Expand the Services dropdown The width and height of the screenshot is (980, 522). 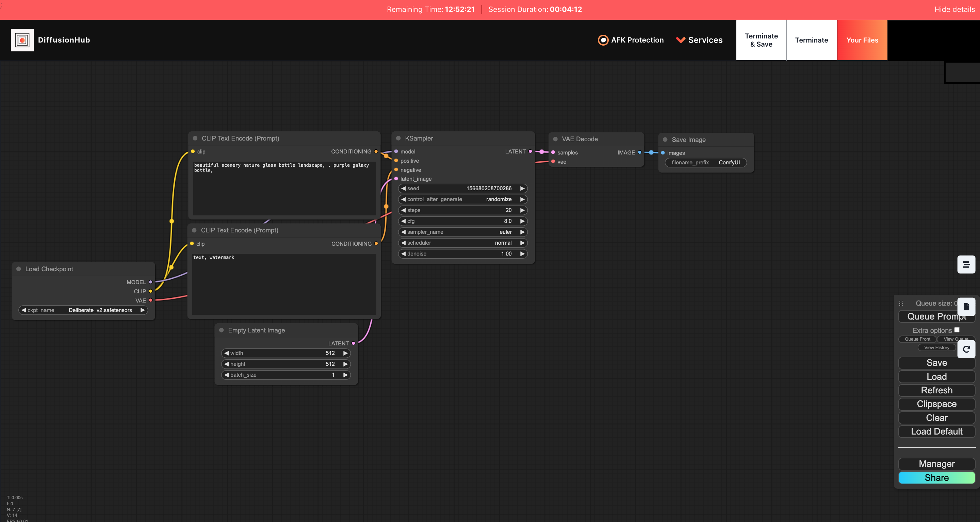(699, 40)
